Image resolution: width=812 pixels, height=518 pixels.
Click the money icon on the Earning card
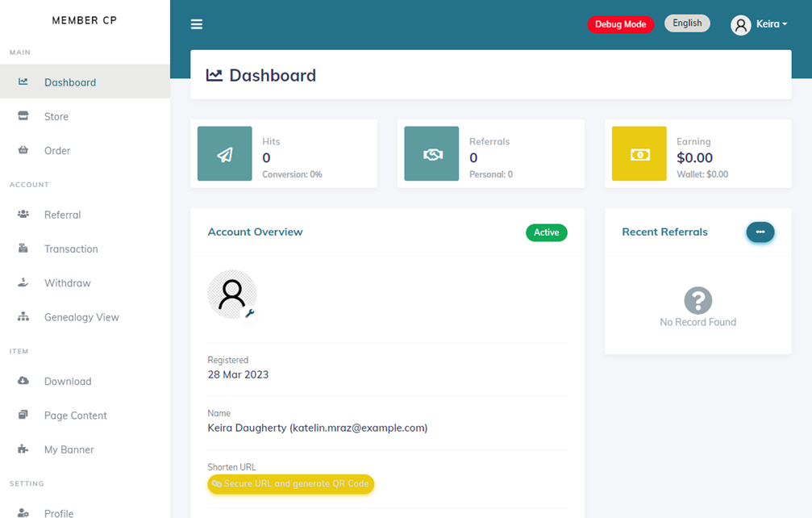639,153
